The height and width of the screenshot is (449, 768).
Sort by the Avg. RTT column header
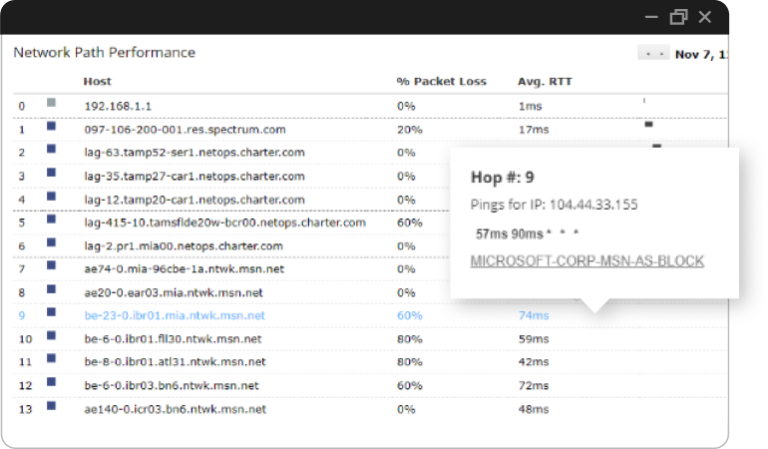point(545,81)
